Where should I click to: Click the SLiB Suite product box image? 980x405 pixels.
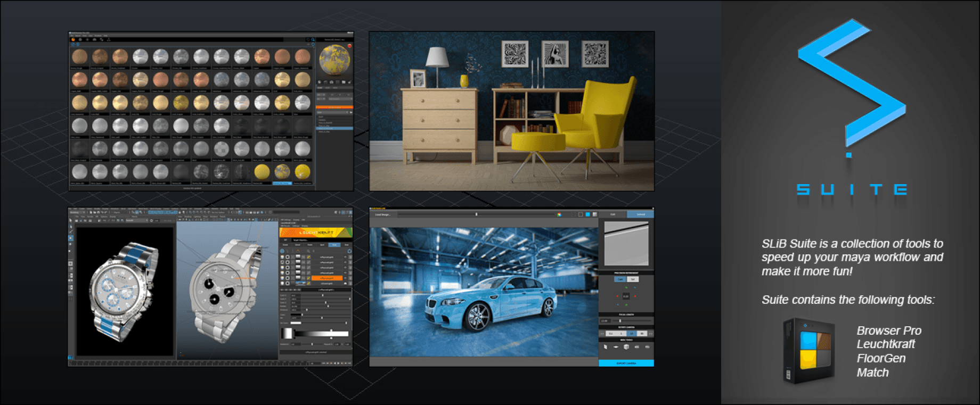808,351
